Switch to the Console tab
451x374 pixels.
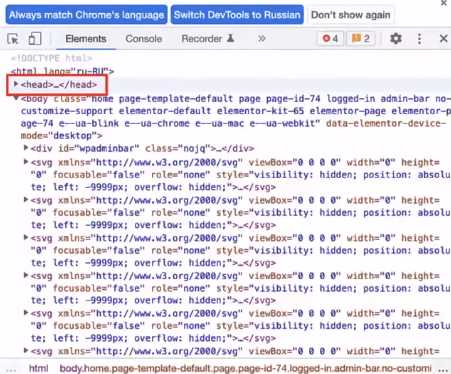tap(144, 39)
